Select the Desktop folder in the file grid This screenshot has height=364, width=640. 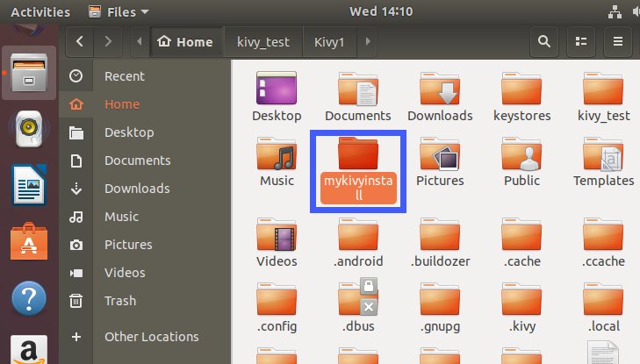click(277, 97)
